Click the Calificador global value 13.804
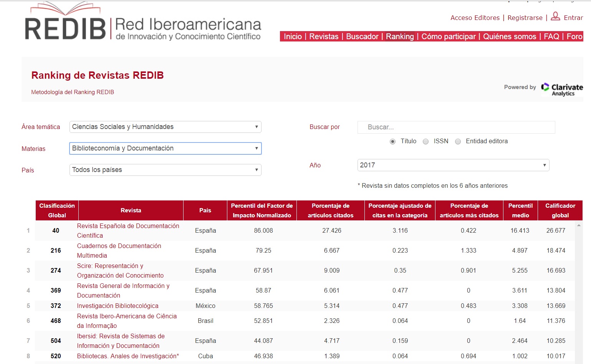Viewport: 591px width, 364px height. 556,291
